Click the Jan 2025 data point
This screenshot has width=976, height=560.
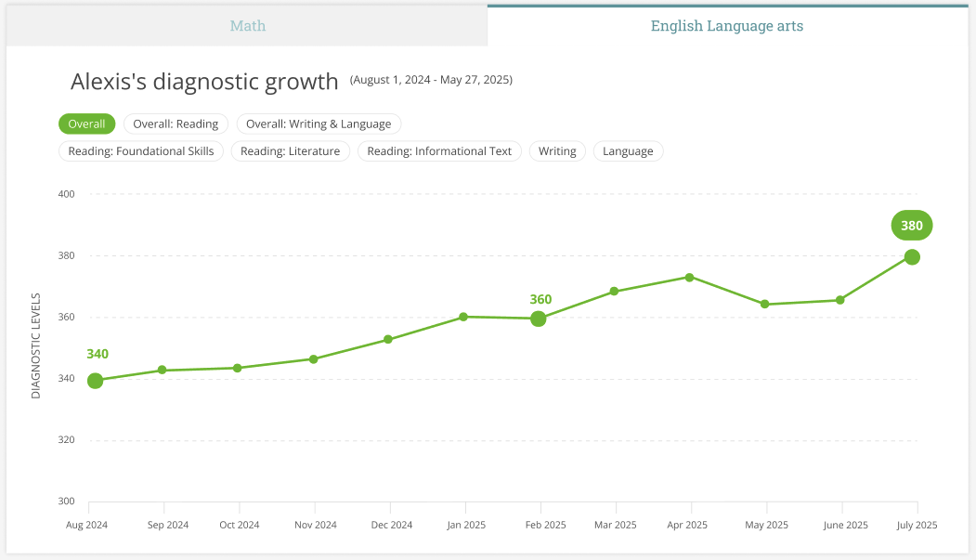point(463,318)
